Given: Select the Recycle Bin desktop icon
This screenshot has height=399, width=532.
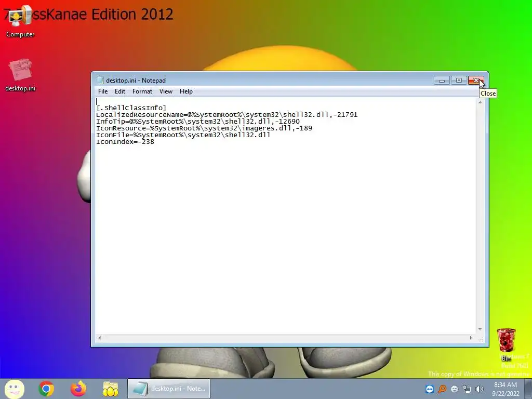Looking at the screenshot, I should point(506,344).
